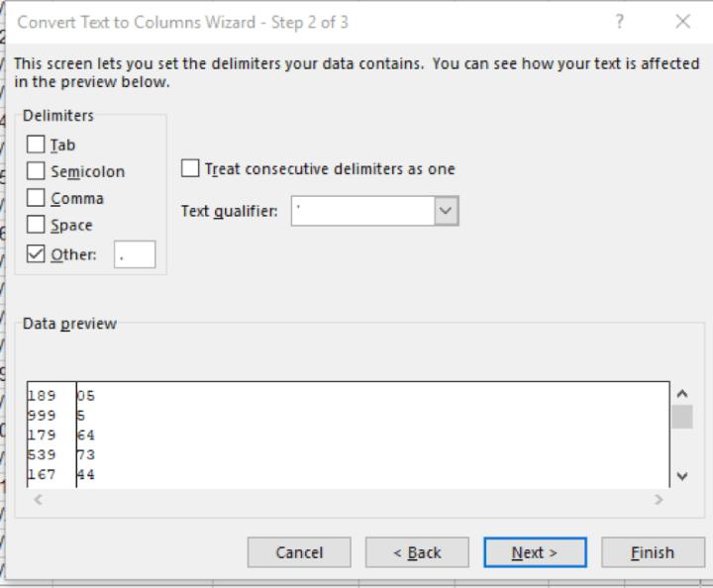Click the vertical scrollbar thumb in preview
This screenshot has width=713, height=588.
682,417
